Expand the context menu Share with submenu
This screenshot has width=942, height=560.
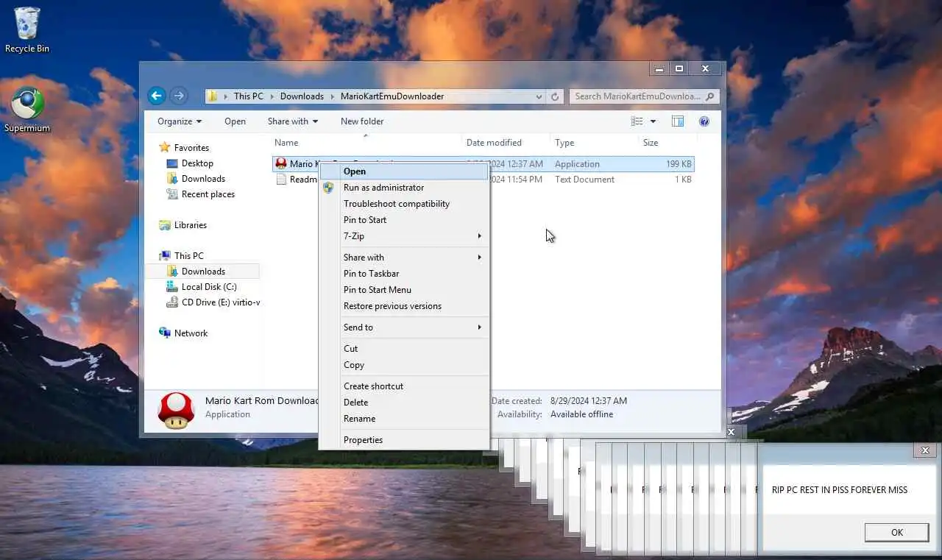(404, 258)
